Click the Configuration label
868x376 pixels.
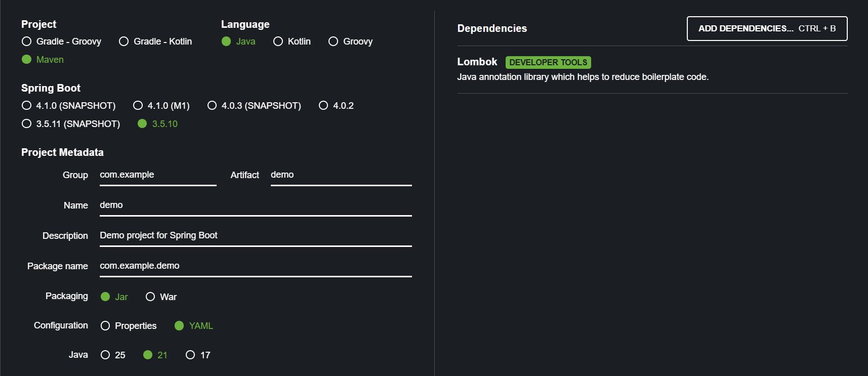click(x=61, y=325)
